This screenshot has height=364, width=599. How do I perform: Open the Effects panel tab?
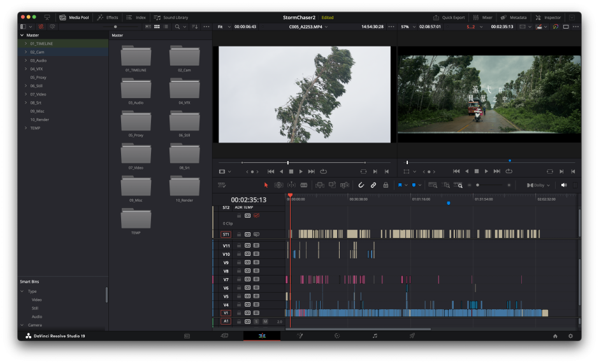point(108,18)
